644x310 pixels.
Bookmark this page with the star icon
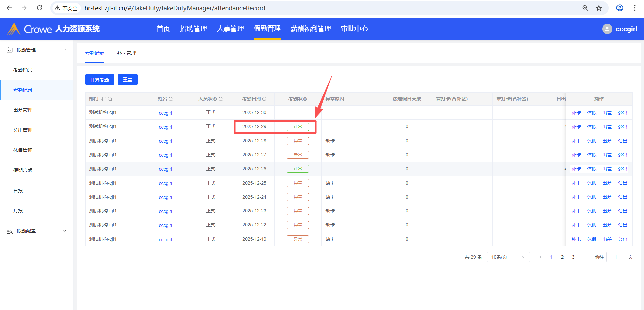click(x=599, y=8)
